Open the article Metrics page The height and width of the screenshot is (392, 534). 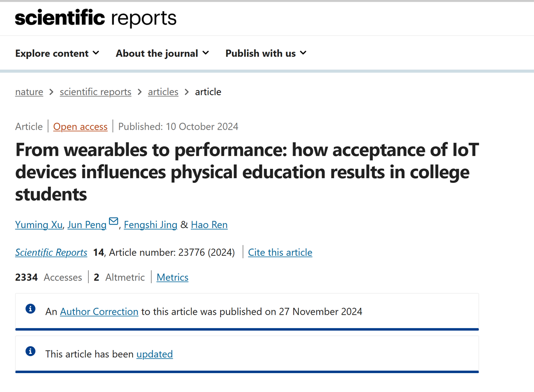coord(172,277)
